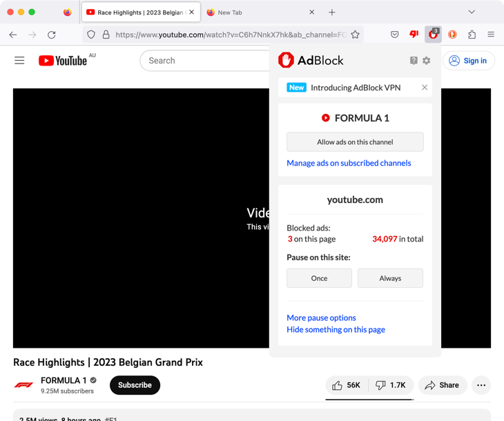Open AdBlock settings gear icon
Viewport: 504px width, 421px height.
[x=427, y=61]
